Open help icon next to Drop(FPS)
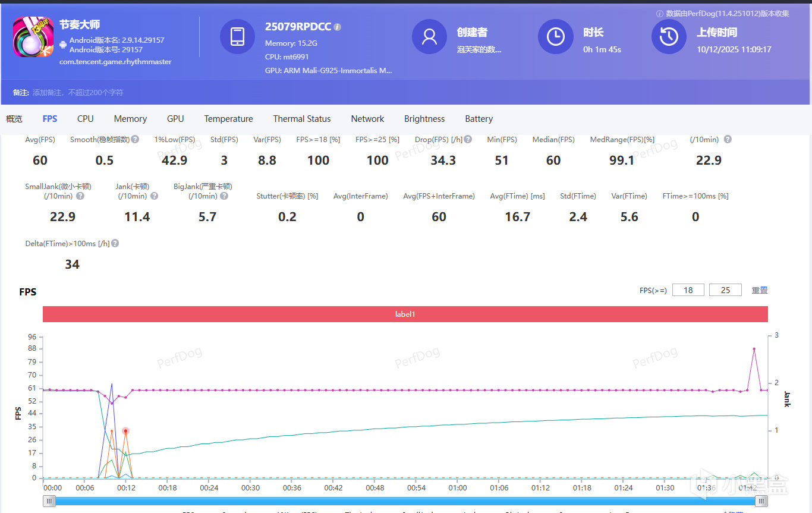Image resolution: width=812 pixels, height=513 pixels. [468, 140]
